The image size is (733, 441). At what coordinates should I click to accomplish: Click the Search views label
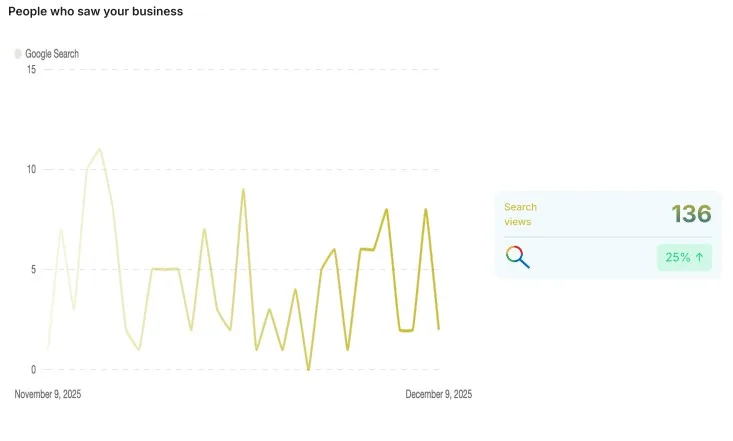pyautogui.click(x=520, y=214)
